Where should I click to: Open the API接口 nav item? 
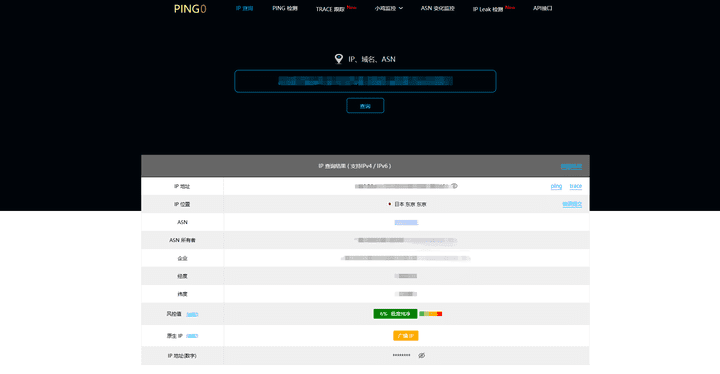click(x=542, y=8)
